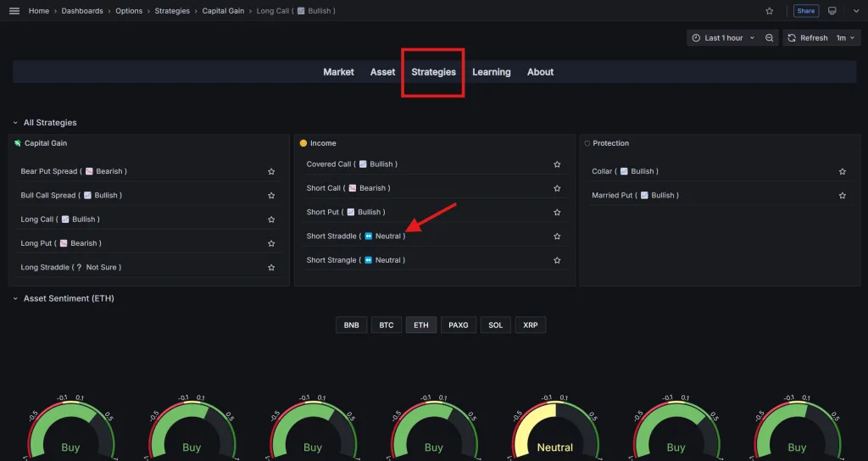
Task: Collapse the Asset Sentiment (ETH) row
Action: tap(15, 298)
